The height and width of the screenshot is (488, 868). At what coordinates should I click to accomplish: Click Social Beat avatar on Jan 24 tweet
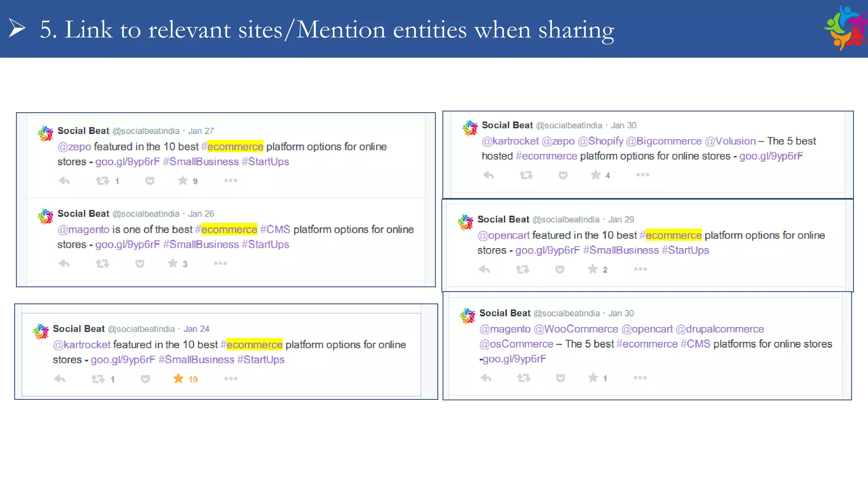click(x=41, y=332)
